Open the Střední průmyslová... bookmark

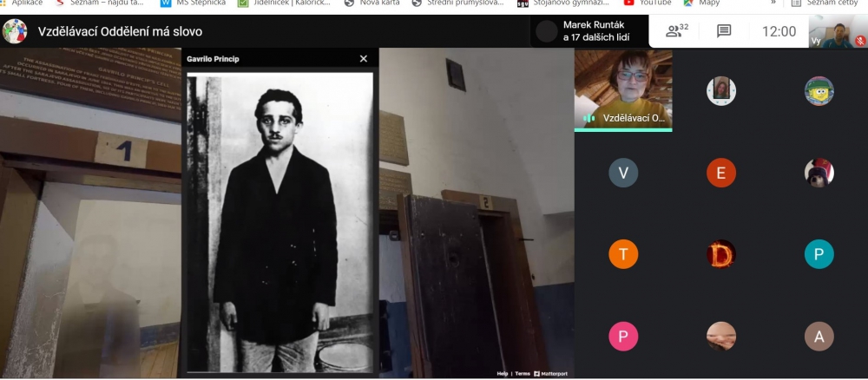click(457, 3)
